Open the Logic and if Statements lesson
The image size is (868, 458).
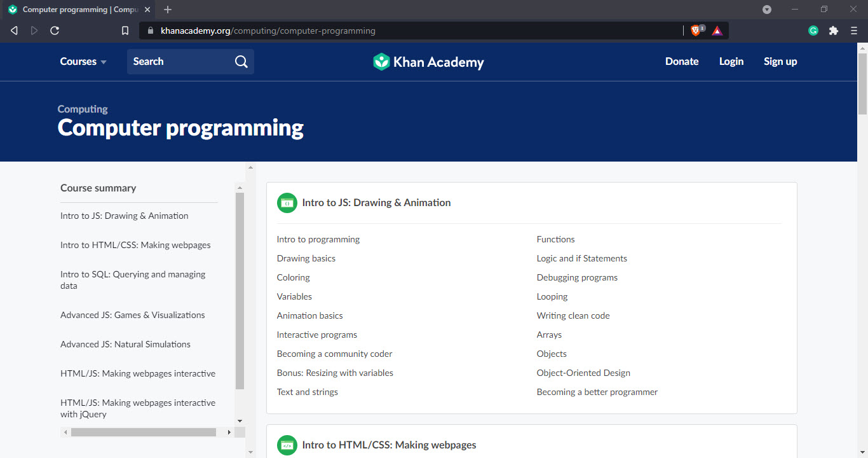[x=582, y=259]
